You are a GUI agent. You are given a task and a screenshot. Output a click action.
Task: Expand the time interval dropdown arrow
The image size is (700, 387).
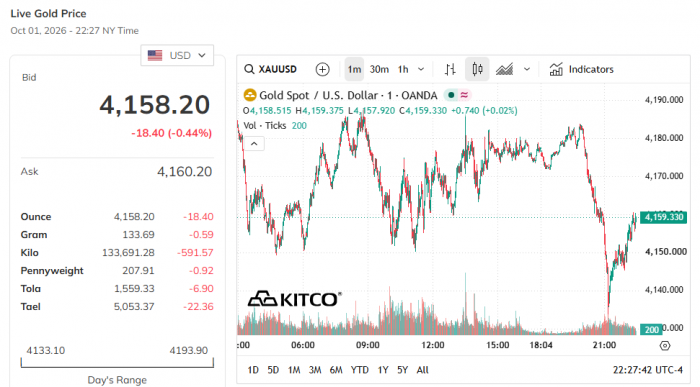pos(421,69)
